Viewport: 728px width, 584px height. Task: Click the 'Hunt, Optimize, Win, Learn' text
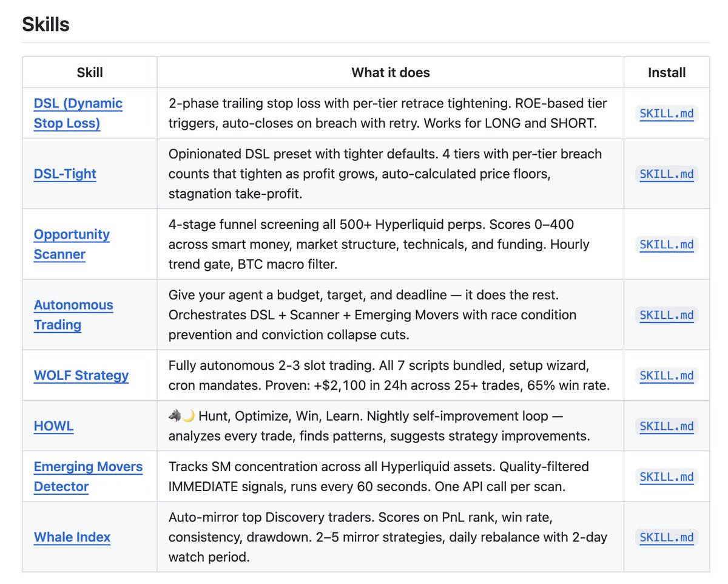point(282,416)
